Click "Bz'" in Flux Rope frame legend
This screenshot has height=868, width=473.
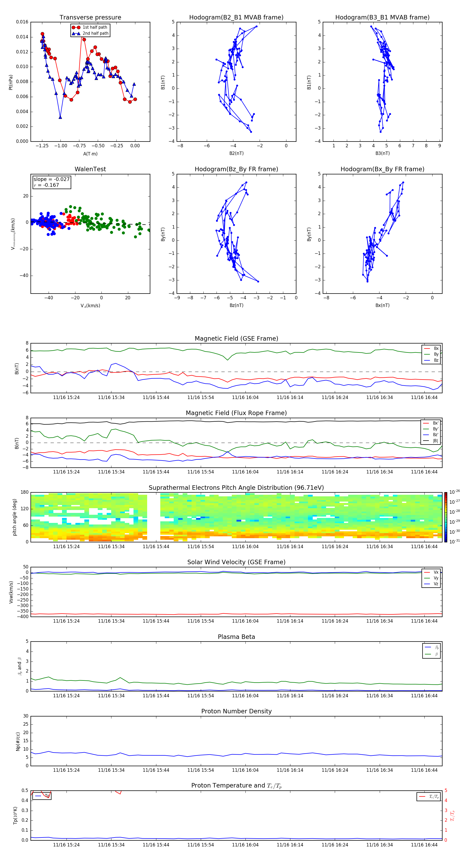431,435
